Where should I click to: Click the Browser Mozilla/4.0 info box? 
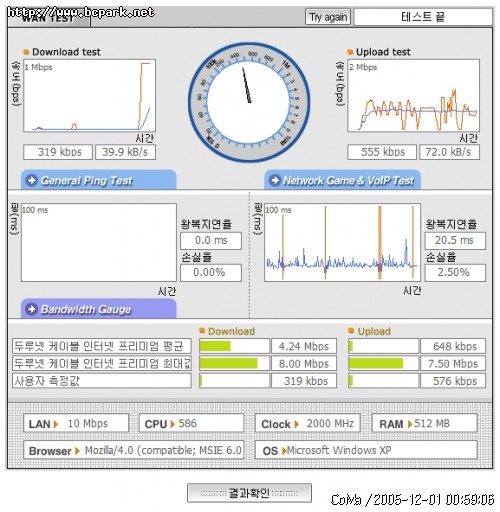point(134,450)
